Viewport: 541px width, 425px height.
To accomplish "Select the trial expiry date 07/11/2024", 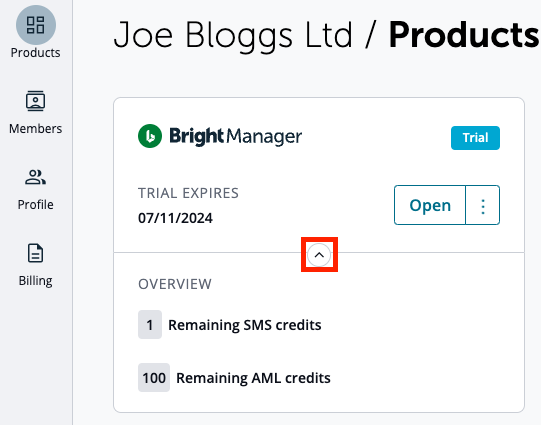I will pyautogui.click(x=175, y=218).
